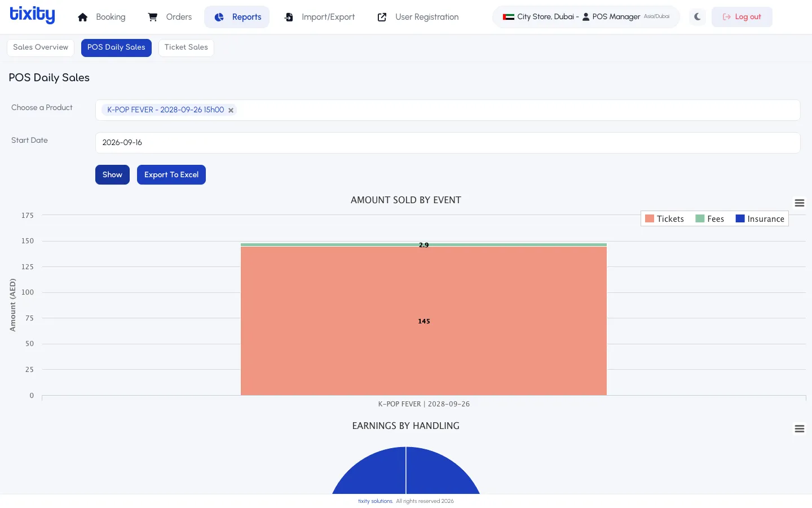Switch to the Ticket Sales tab

186,47
